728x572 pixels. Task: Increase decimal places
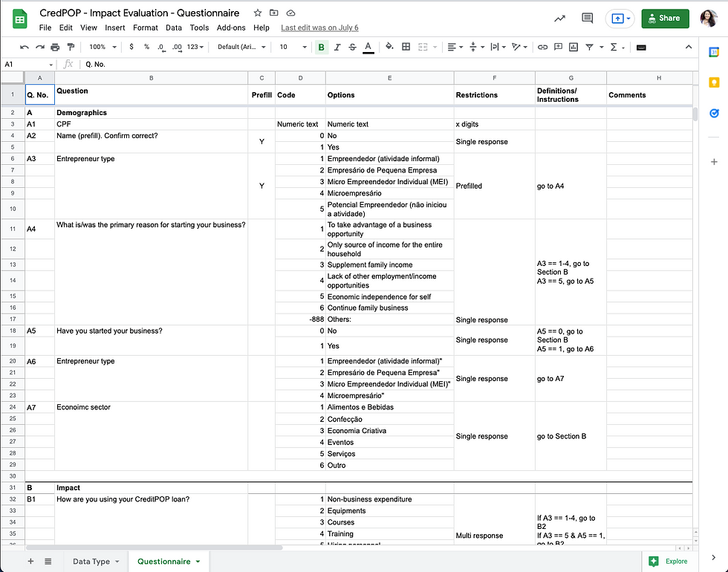(177, 47)
